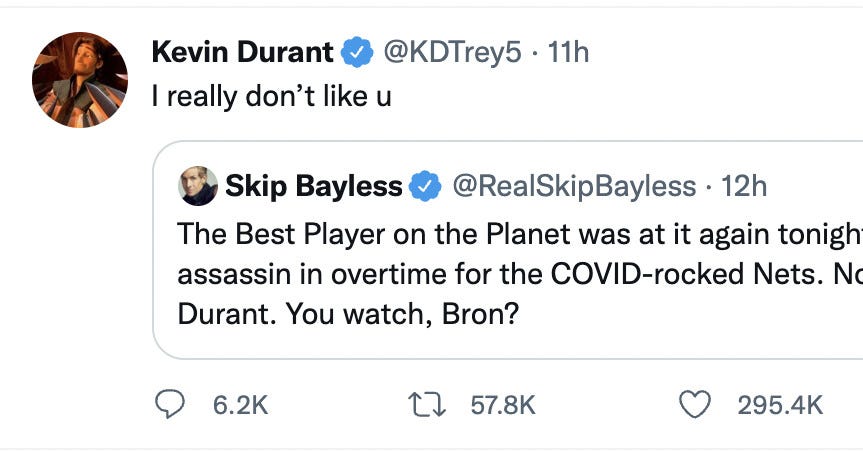Click the reply speech bubble icon
The height and width of the screenshot is (452, 863).
click(170, 404)
